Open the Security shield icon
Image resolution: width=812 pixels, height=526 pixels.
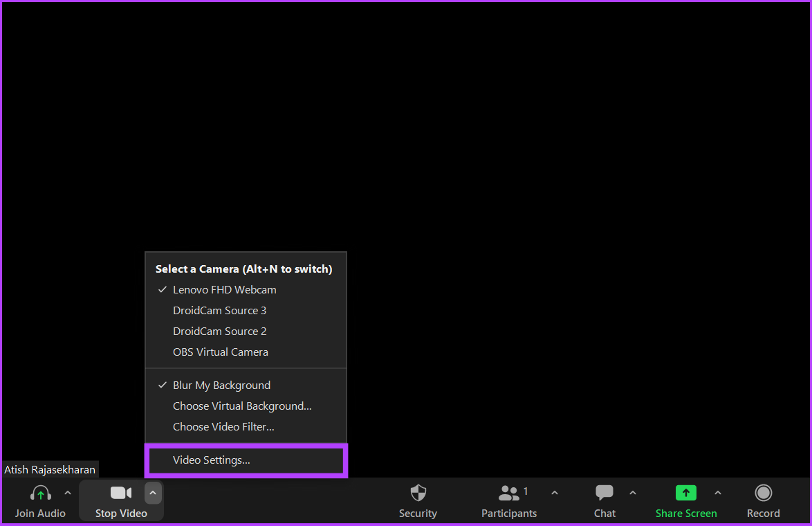(x=418, y=493)
